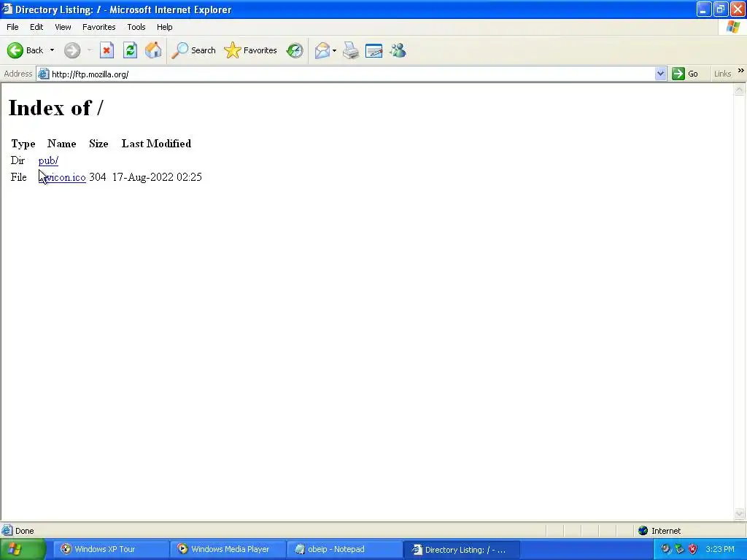Screen dimensions: 747x560
Task: Click the address bar URL field
Action: (x=351, y=74)
